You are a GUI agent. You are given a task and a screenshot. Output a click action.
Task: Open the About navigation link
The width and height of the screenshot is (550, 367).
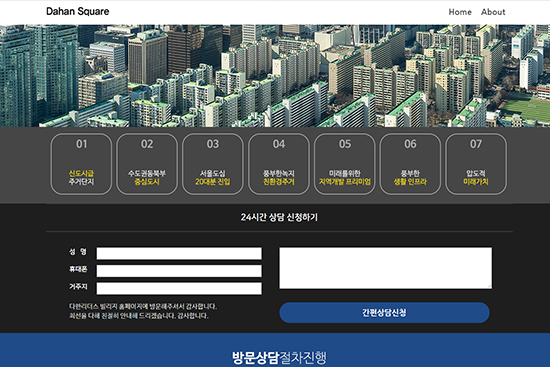(x=493, y=12)
